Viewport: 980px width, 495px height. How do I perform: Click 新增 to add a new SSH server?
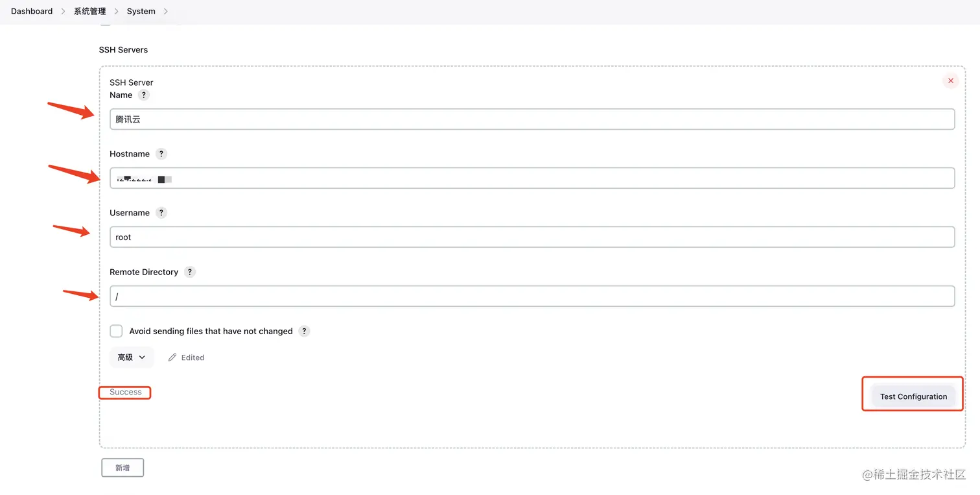pyautogui.click(x=122, y=467)
